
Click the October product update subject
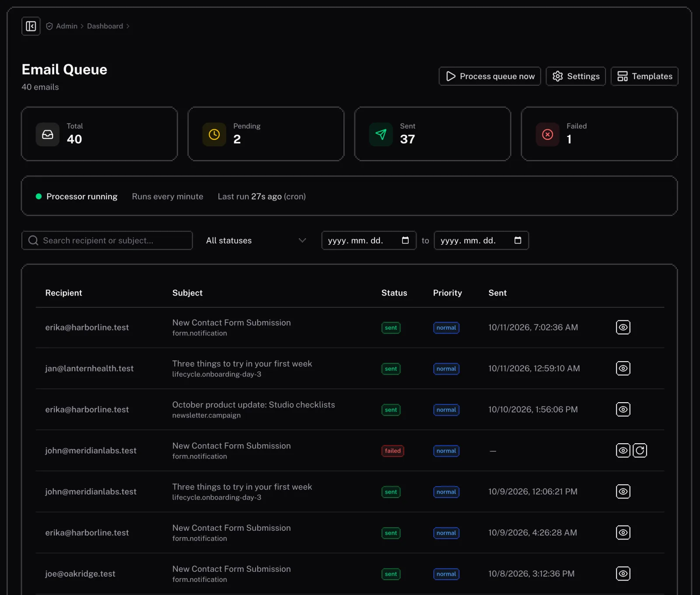click(254, 405)
